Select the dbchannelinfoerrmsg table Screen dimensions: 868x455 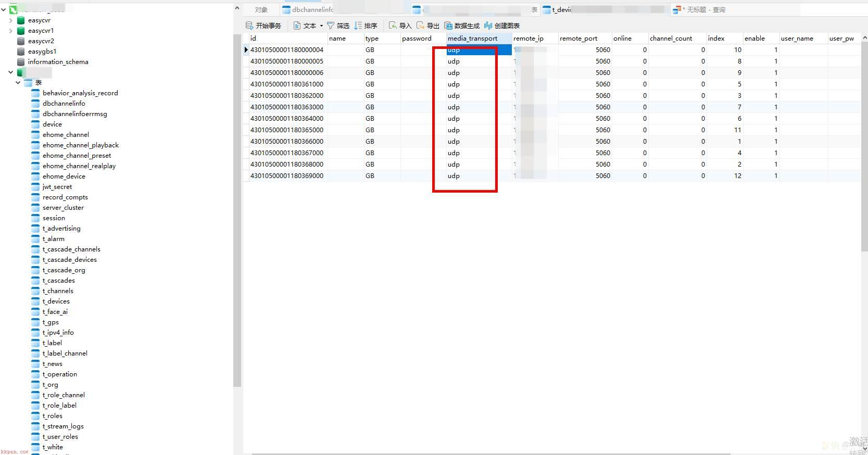tap(75, 114)
